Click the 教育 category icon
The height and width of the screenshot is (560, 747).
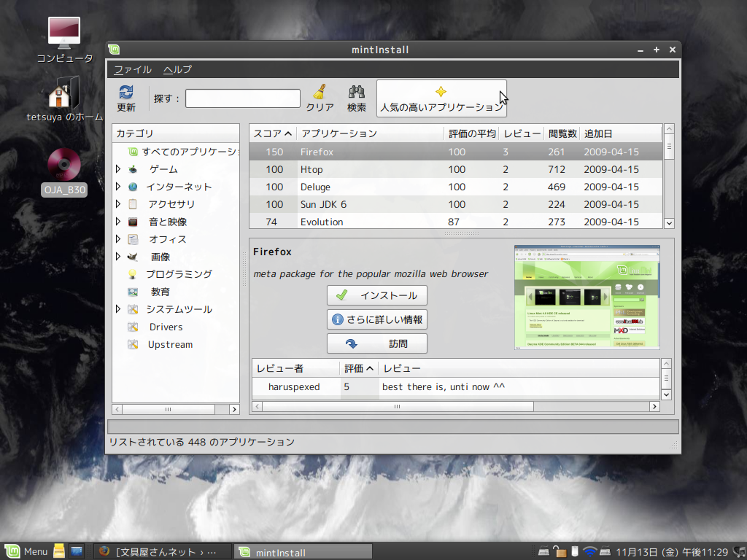133,292
